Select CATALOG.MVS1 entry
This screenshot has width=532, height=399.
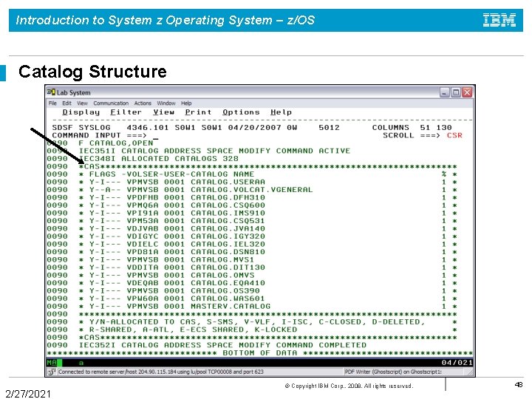pos(222,260)
